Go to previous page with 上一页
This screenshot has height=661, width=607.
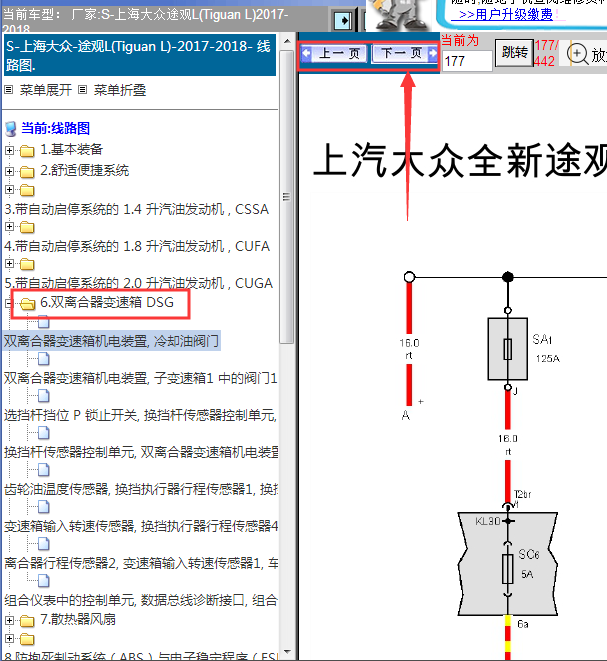pyautogui.click(x=333, y=54)
